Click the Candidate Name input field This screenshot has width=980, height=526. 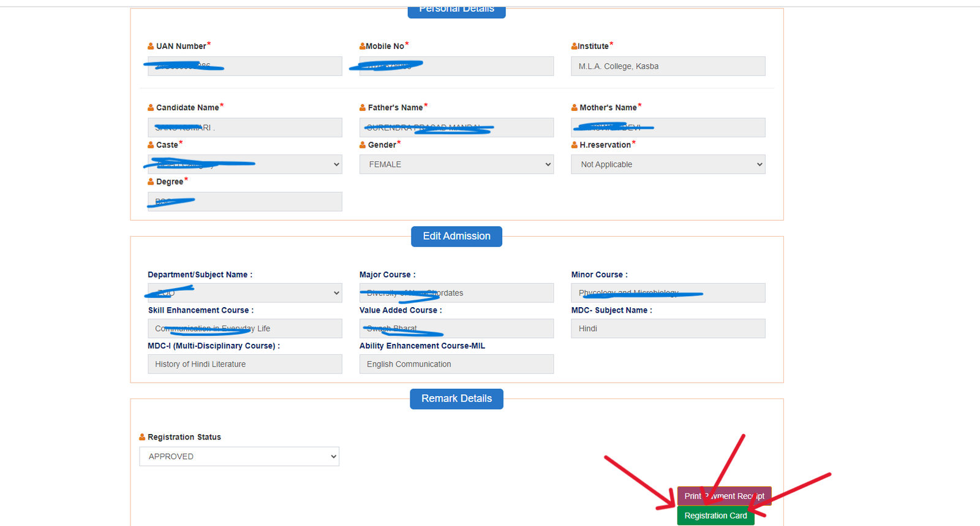245,128
